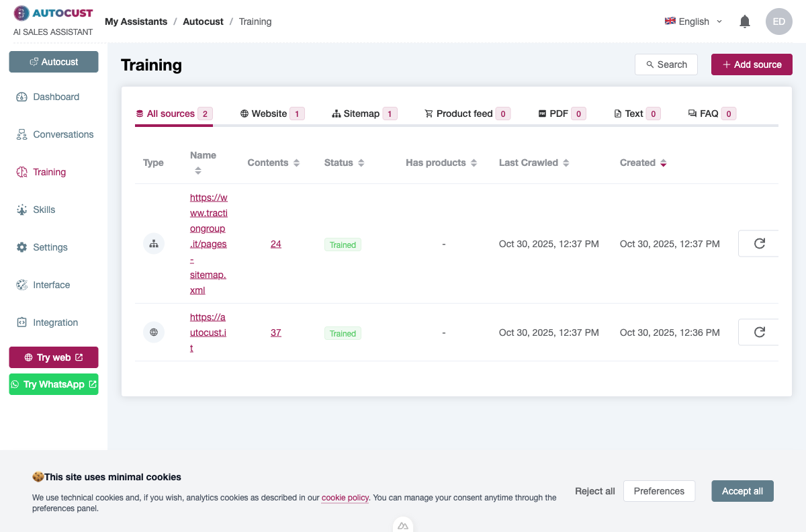Click the notification bell
The width and height of the screenshot is (806, 532).
744,21
